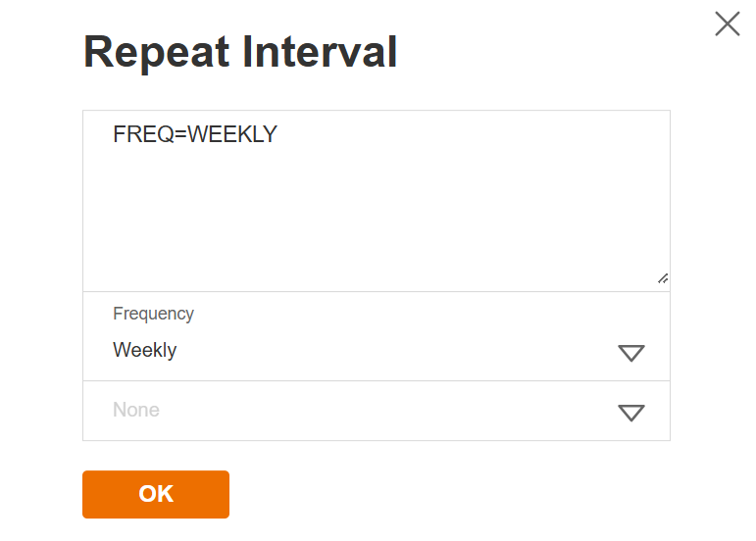Close the Repeat Interval dialog
Image resolution: width=756 pixels, height=541 pixels.
[727, 25]
